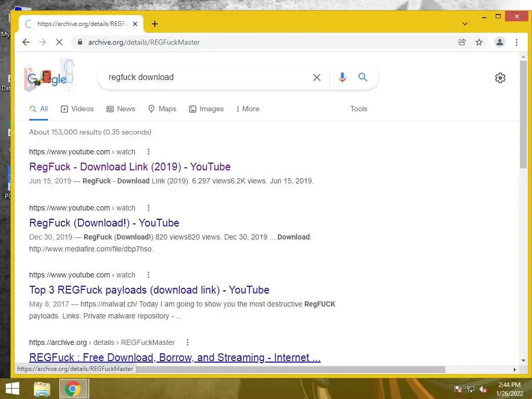Image resolution: width=532 pixels, height=399 pixels.
Task: Open RegFuck - Download Link (2019) result
Action: pos(130,167)
